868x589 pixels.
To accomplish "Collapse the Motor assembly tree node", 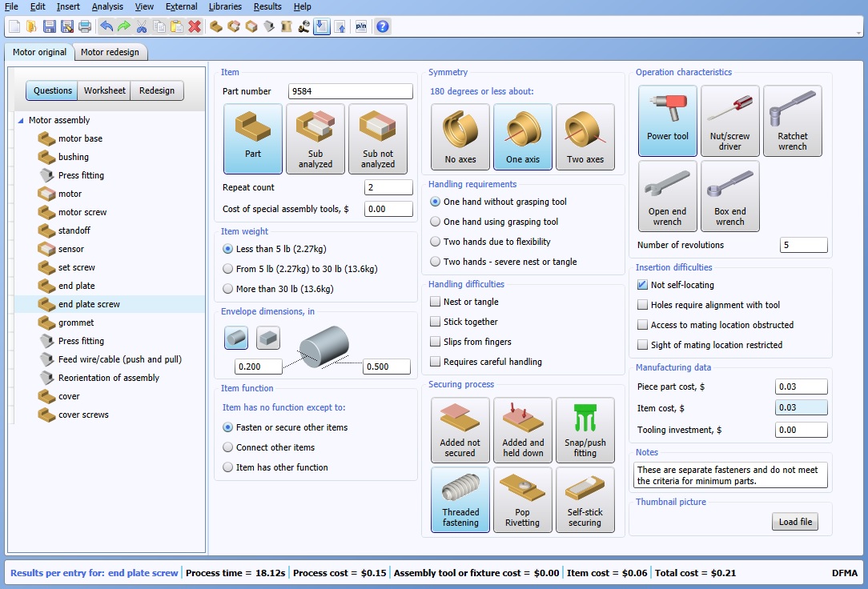I will pos(20,121).
